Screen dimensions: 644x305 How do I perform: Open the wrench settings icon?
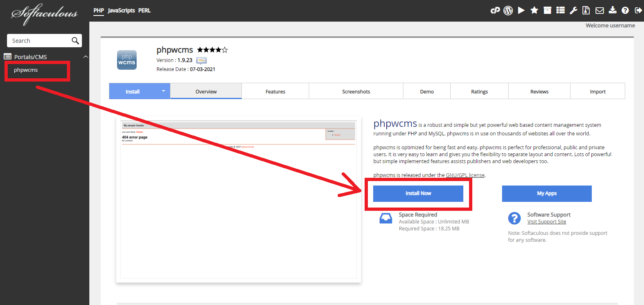[573, 11]
